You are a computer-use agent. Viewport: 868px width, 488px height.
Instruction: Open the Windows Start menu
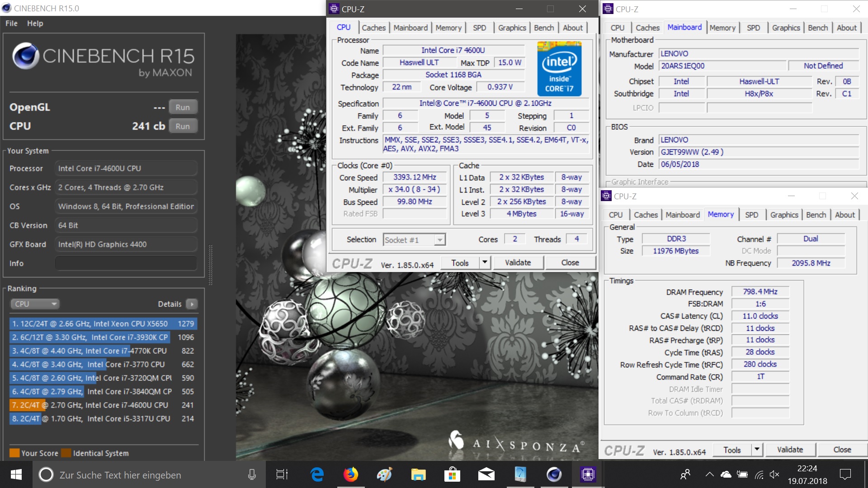[x=16, y=475]
